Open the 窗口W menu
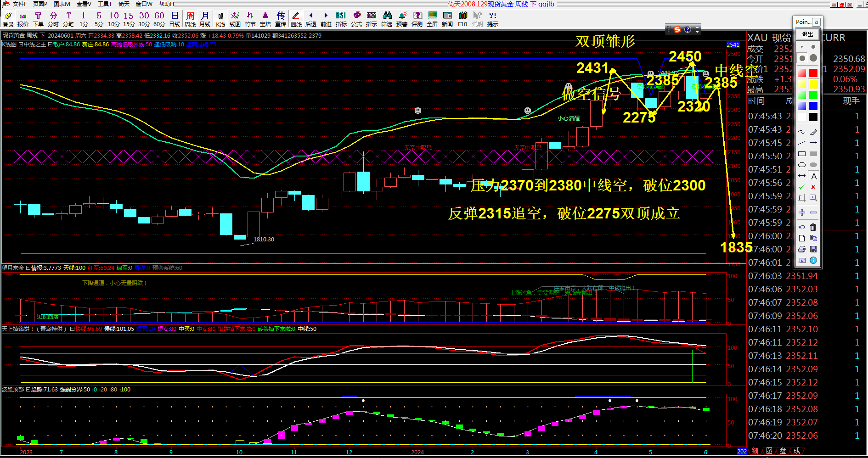Image resolution: width=868 pixels, height=458 pixels. click(144, 4)
